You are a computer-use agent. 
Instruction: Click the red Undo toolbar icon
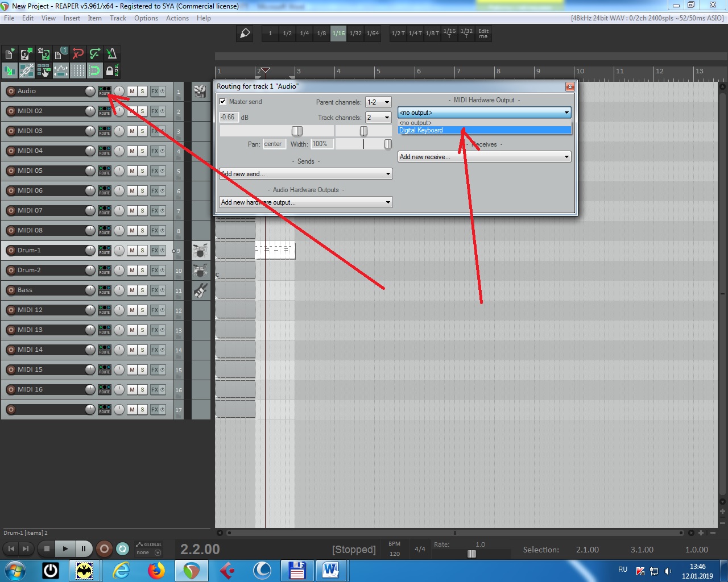(x=78, y=54)
